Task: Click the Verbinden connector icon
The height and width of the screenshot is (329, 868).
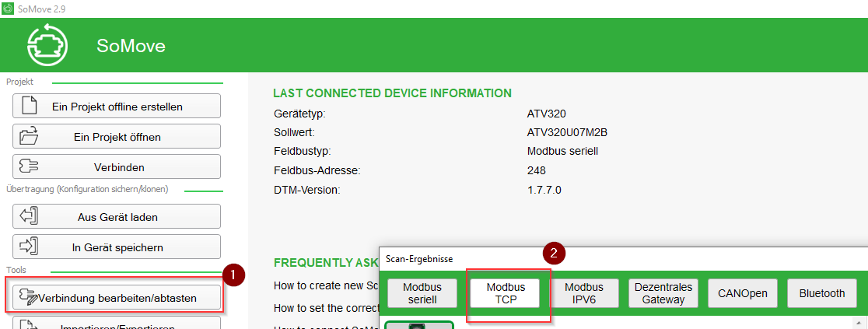Action: tap(30, 166)
